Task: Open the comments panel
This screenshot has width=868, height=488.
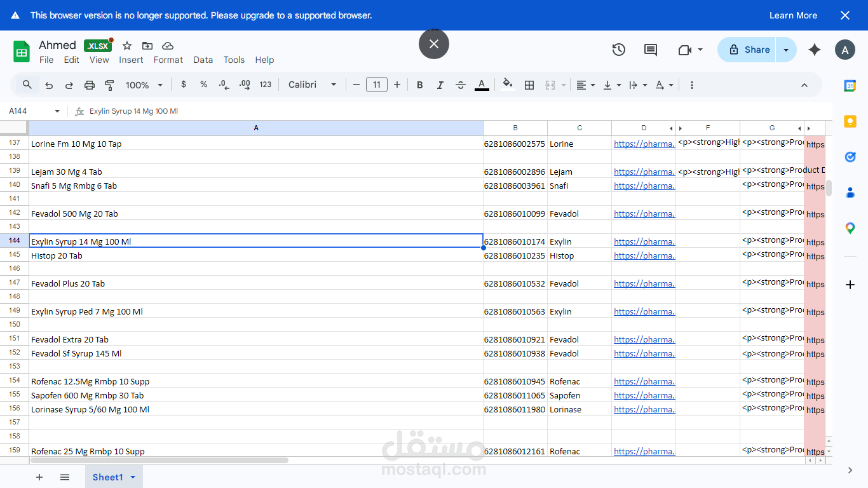Action: 651,50
